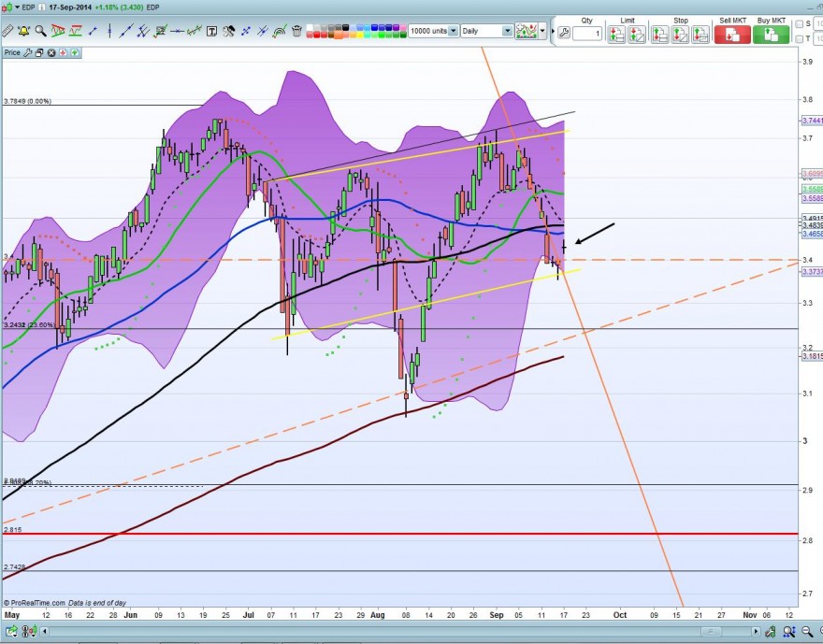Click the Qty input field

tap(586, 34)
